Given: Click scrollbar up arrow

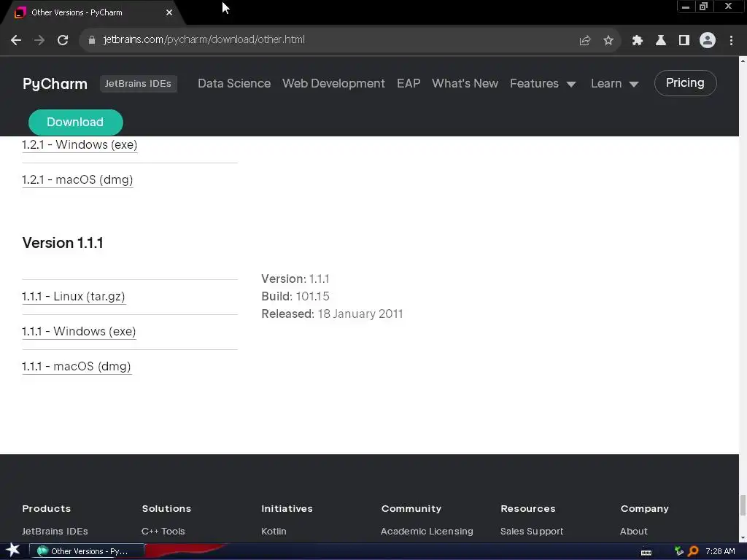Looking at the screenshot, I should (x=743, y=61).
